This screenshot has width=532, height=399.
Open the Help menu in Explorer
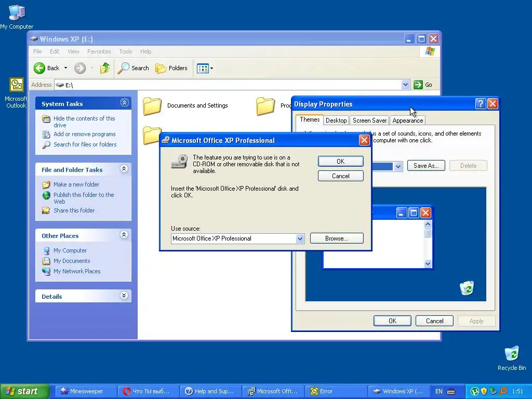[146, 51]
